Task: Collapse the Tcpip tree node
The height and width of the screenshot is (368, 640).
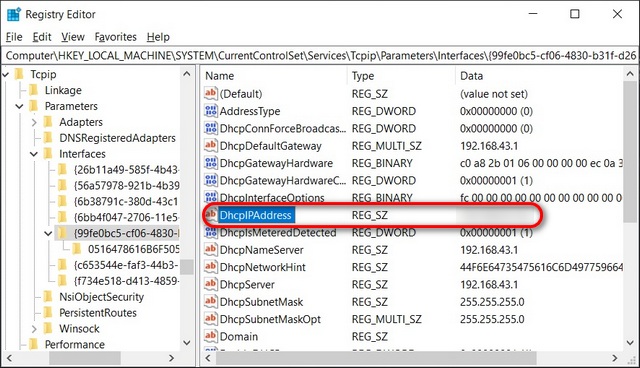Action: (6, 75)
